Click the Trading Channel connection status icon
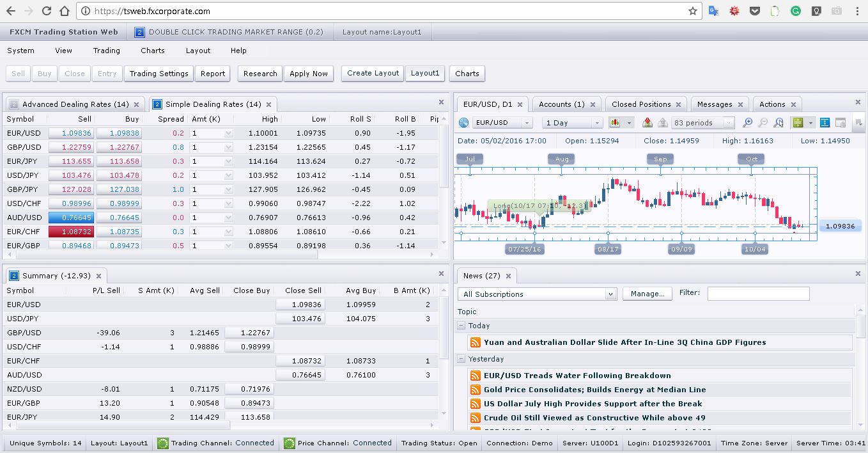This screenshot has width=868, height=453. [x=162, y=443]
